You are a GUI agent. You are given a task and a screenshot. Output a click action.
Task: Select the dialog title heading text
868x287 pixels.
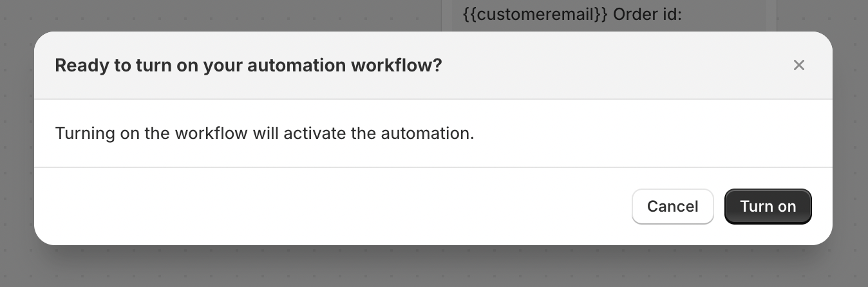click(x=249, y=66)
